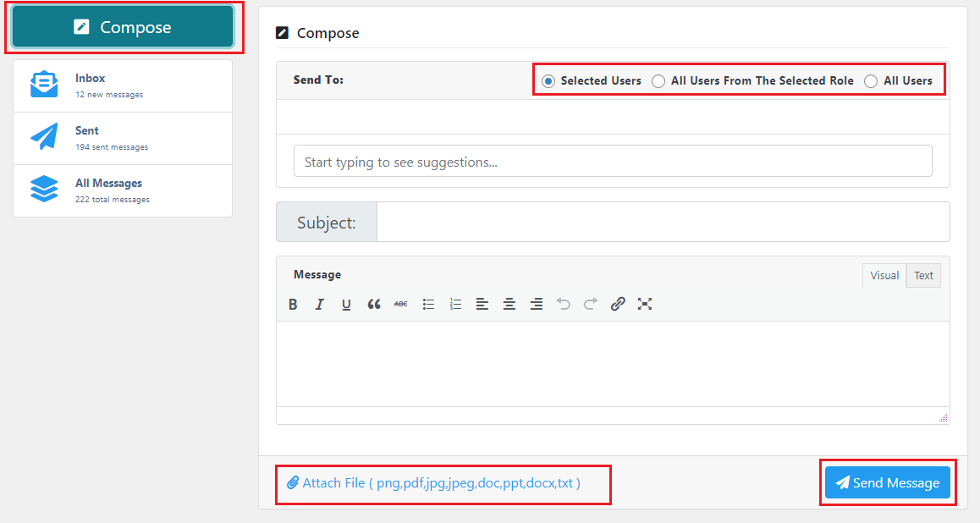This screenshot has height=523, width=980.
Task: Open All Messages using the stacked layers icon
Action: (x=43, y=190)
